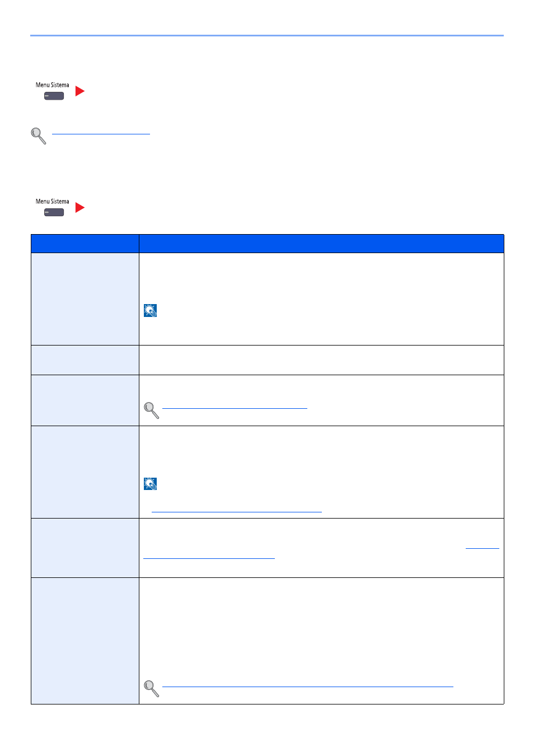Select the light-blue item cell of the first table row
This screenshot has width=534, height=756.
85,299
